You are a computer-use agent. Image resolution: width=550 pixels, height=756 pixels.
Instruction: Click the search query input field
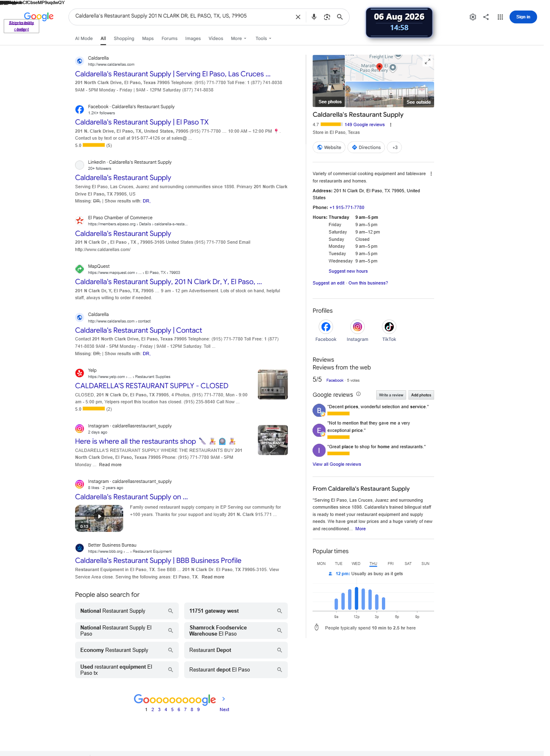point(182,16)
